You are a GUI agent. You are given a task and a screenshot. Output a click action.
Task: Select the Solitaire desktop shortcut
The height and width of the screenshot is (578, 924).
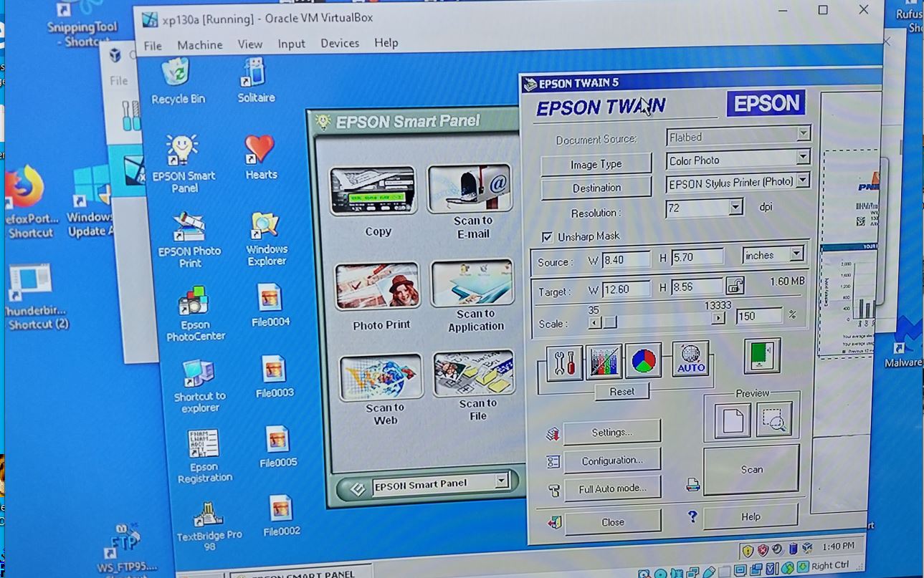click(256, 81)
